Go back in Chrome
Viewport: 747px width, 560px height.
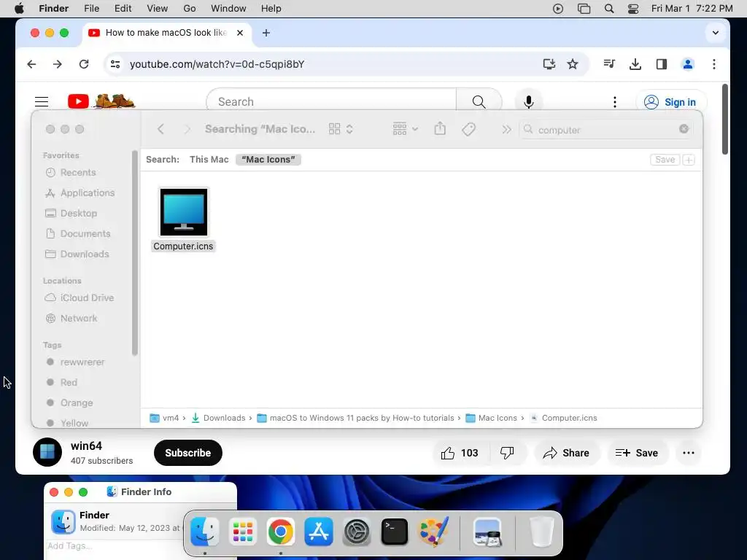click(x=31, y=64)
